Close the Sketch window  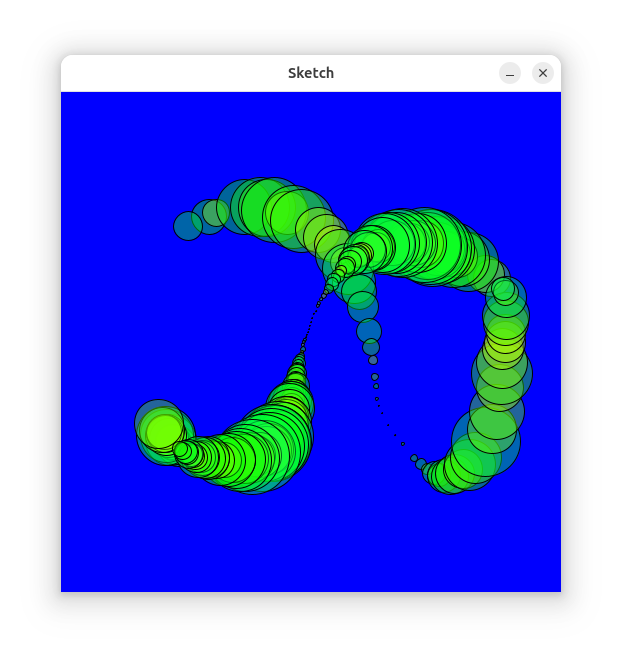click(543, 73)
